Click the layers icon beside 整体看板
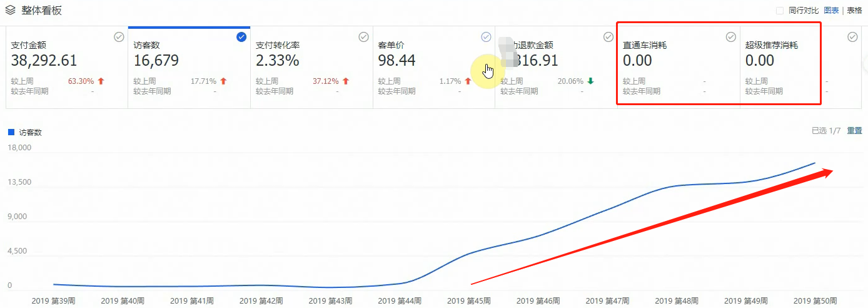The image size is (868, 308). 10,11
